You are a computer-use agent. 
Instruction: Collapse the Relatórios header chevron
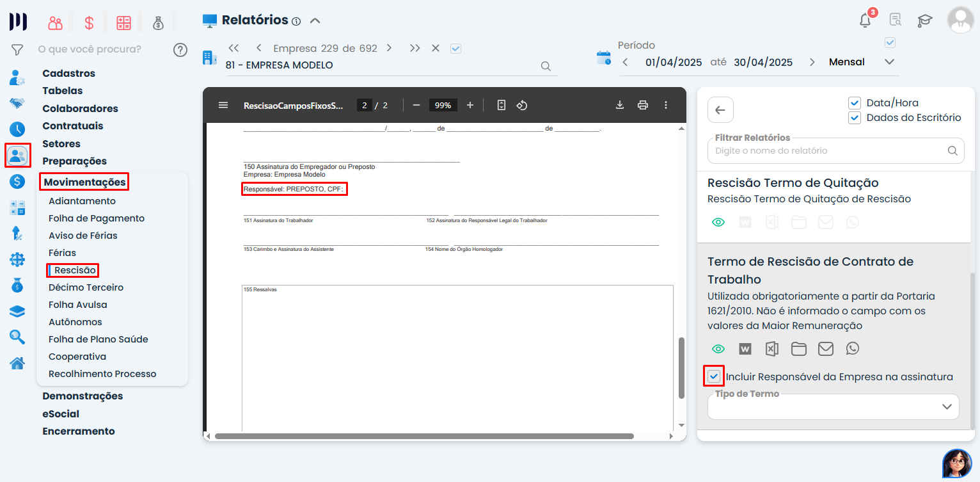(x=315, y=20)
